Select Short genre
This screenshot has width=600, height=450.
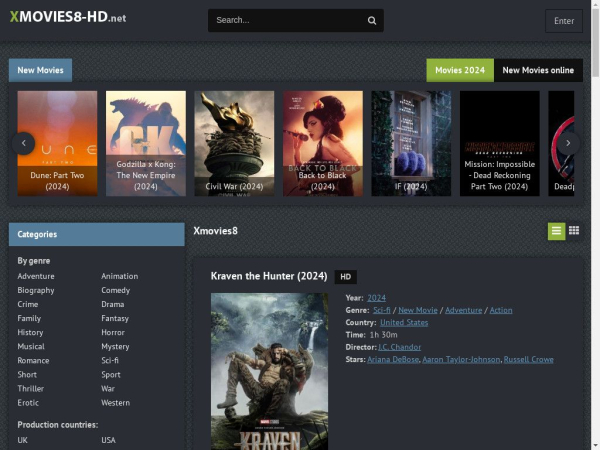tap(27, 375)
